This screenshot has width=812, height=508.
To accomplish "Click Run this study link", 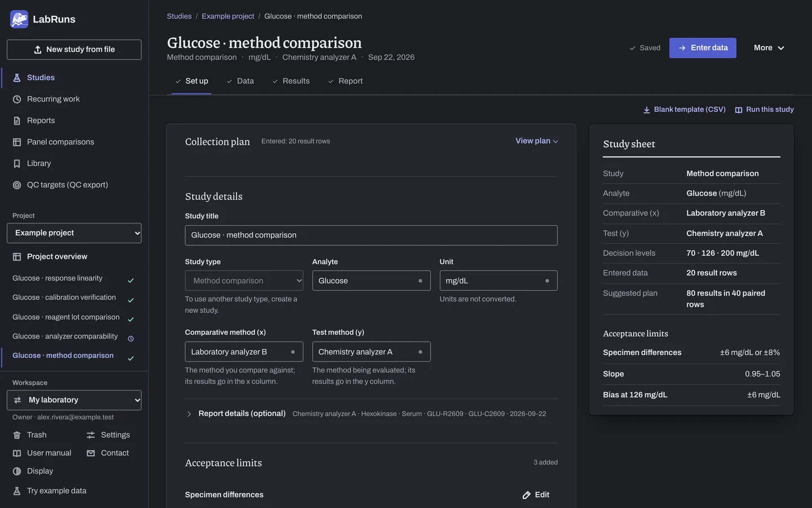I will click(x=764, y=110).
